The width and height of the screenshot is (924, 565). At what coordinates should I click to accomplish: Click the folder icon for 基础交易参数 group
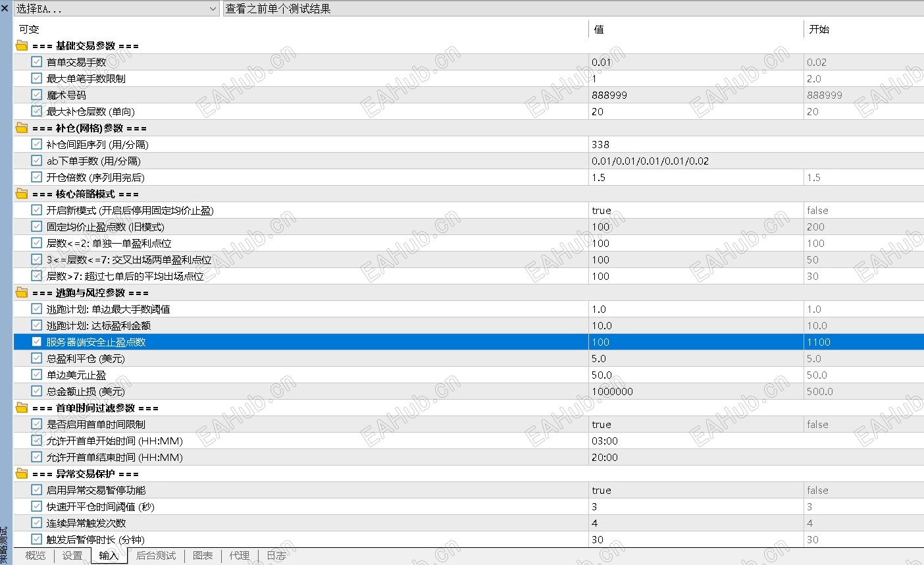(x=22, y=45)
